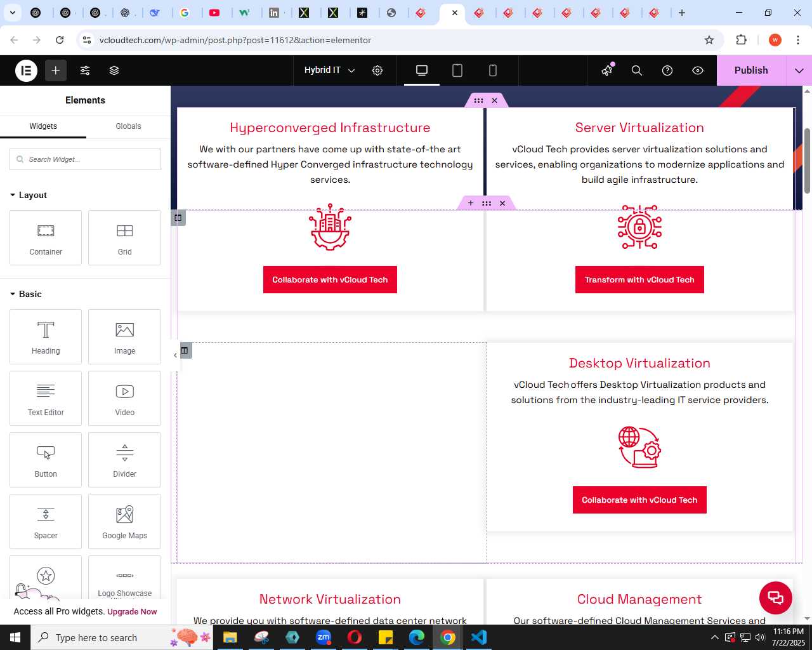The width and height of the screenshot is (812, 650).
Task: Click Transform with vCloud Tech button
Action: [639, 280]
